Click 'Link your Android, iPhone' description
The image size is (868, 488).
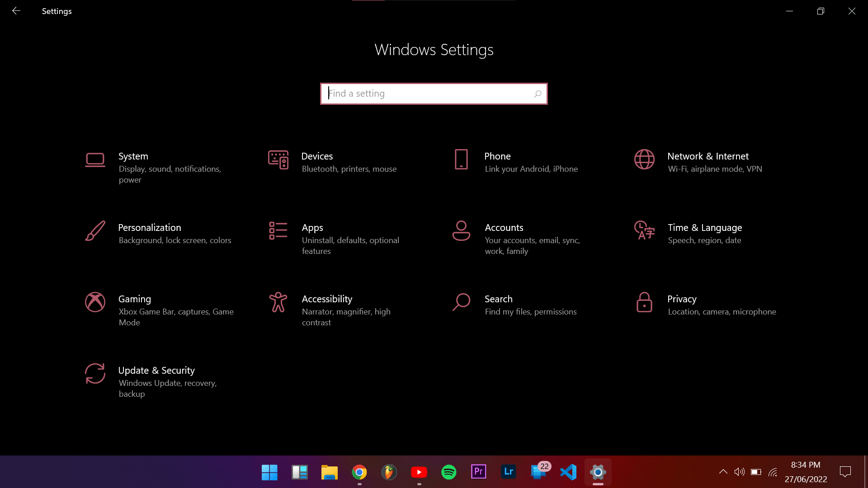pyautogui.click(x=531, y=169)
